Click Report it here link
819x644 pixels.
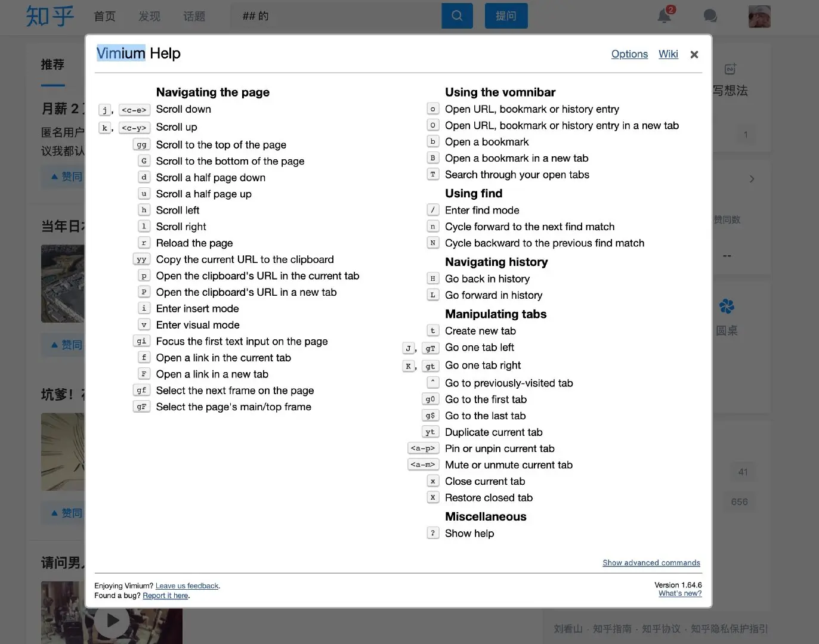[165, 595]
